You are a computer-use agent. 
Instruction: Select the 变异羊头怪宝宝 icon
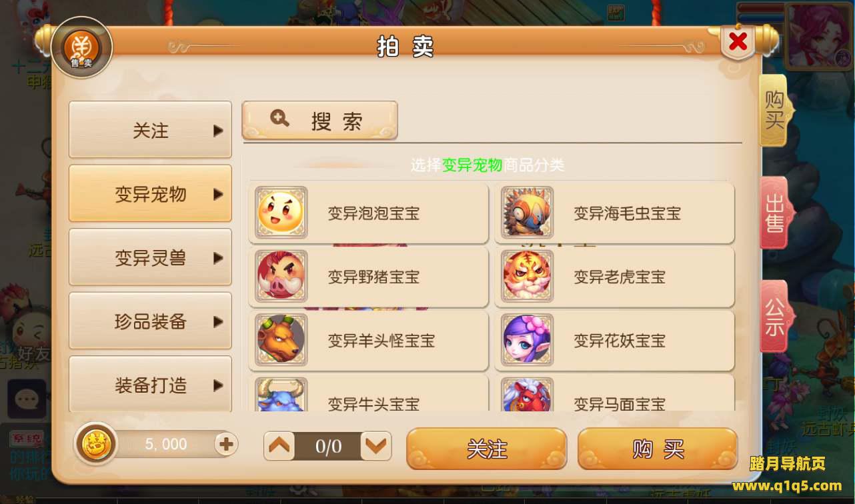coord(281,340)
